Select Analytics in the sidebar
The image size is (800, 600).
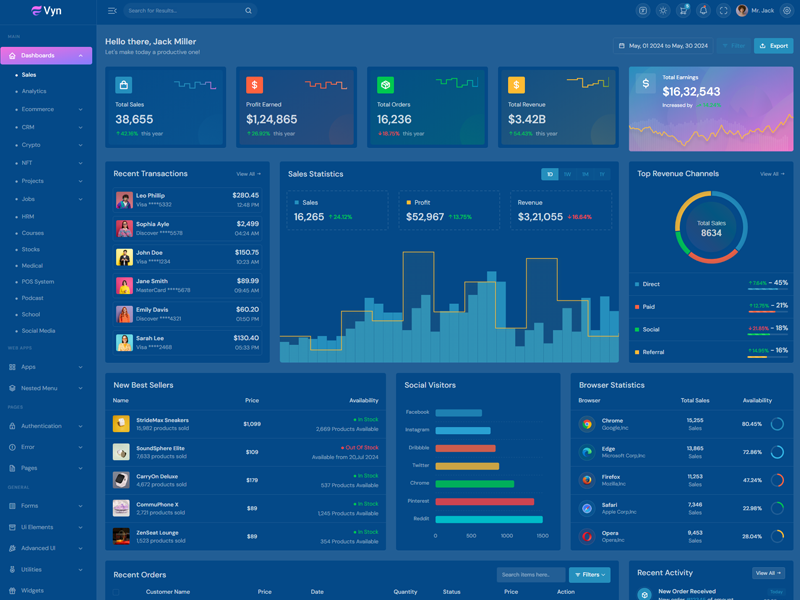[34, 91]
